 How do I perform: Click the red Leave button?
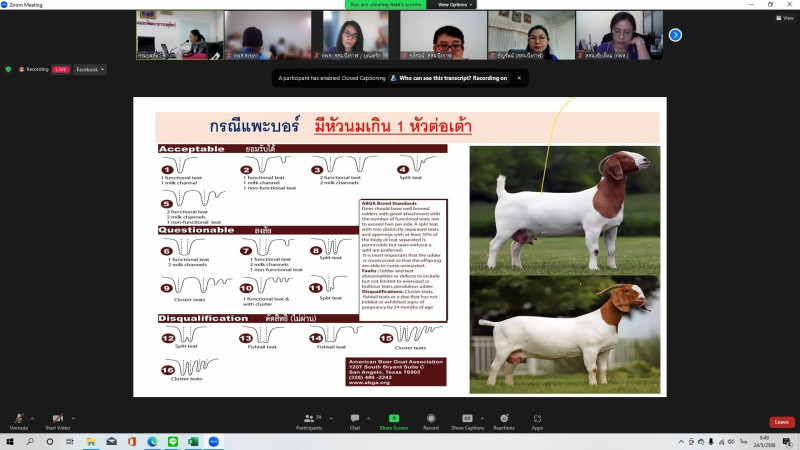781,422
